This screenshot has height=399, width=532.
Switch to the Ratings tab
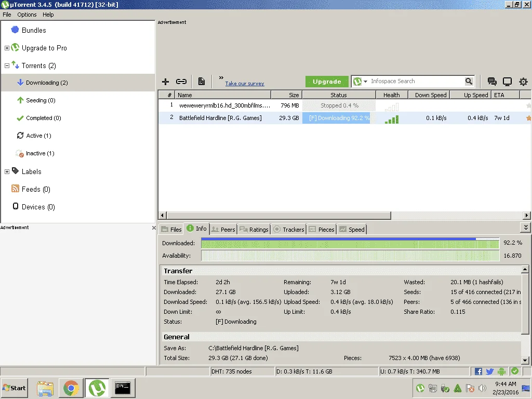[x=254, y=229]
